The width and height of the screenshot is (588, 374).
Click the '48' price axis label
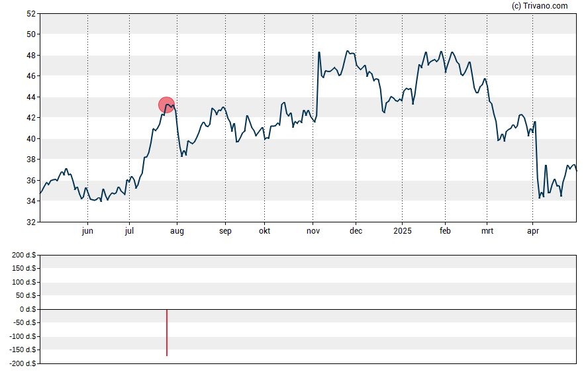31,56
